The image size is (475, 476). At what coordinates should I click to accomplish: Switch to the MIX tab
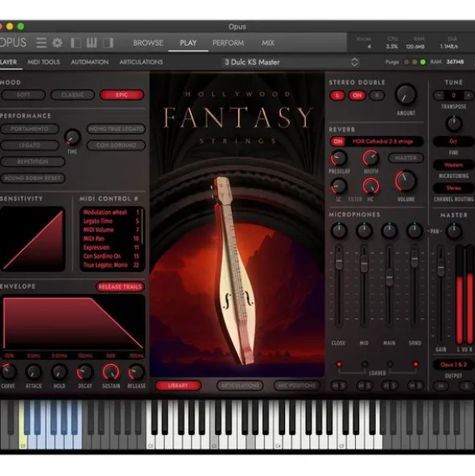[x=268, y=43]
